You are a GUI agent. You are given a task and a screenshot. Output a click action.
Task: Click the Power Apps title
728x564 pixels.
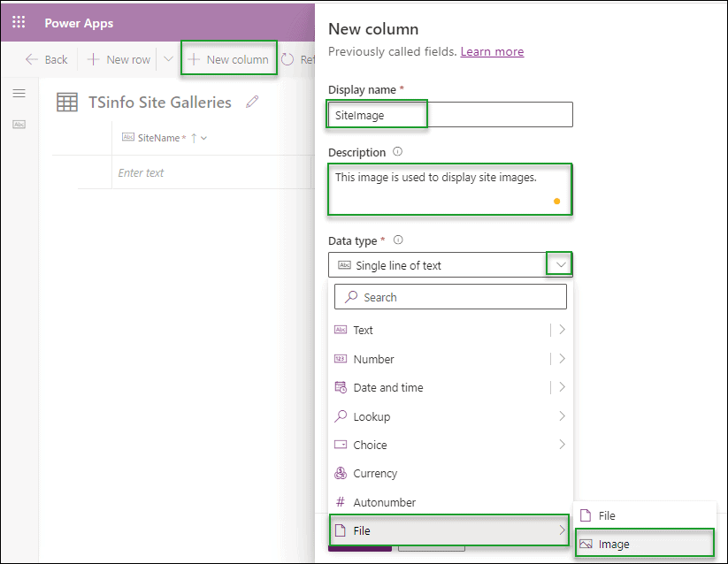coord(79,23)
